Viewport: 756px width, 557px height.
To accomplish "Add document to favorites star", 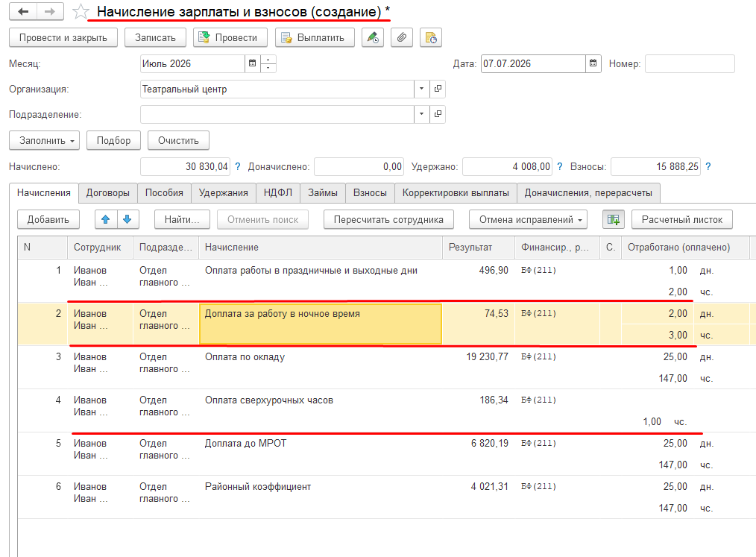I will point(81,12).
